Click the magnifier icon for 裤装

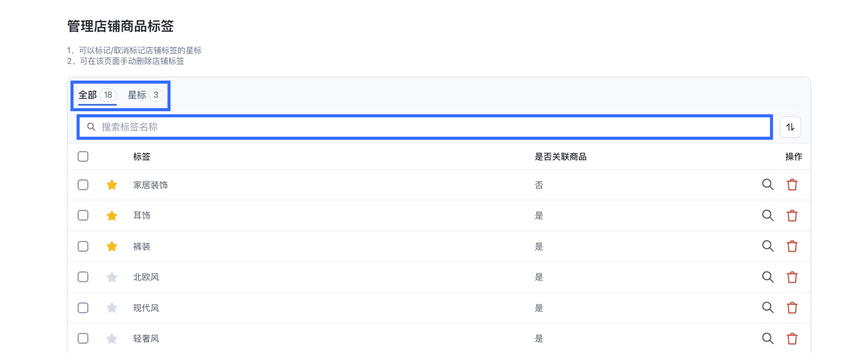tap(767, 246)
